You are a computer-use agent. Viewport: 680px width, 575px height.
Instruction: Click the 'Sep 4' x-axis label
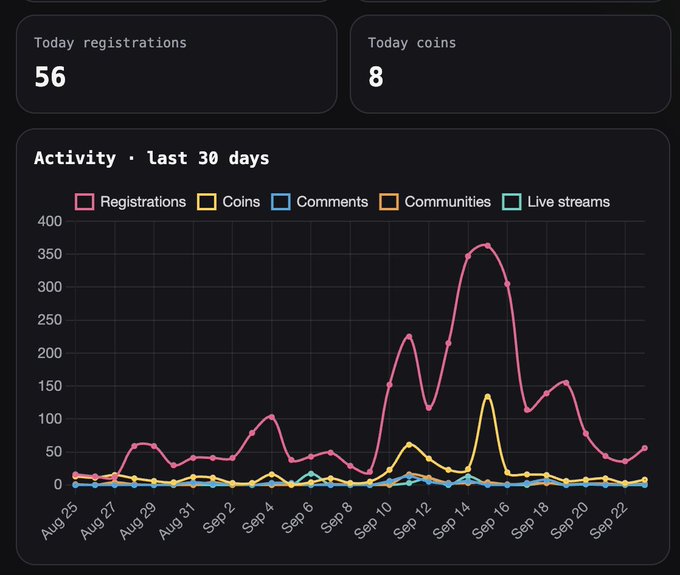tap(258, 518)
